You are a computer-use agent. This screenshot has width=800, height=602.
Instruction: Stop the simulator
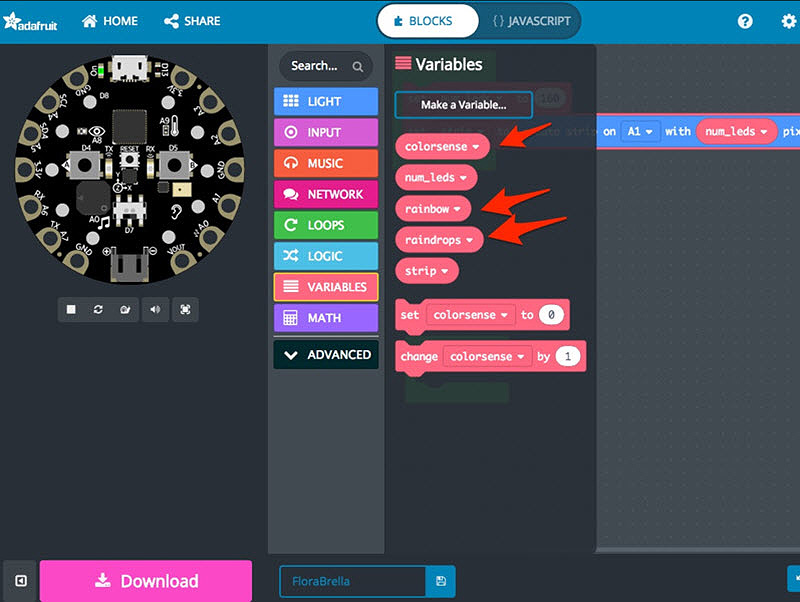click(x=71, y=310)
